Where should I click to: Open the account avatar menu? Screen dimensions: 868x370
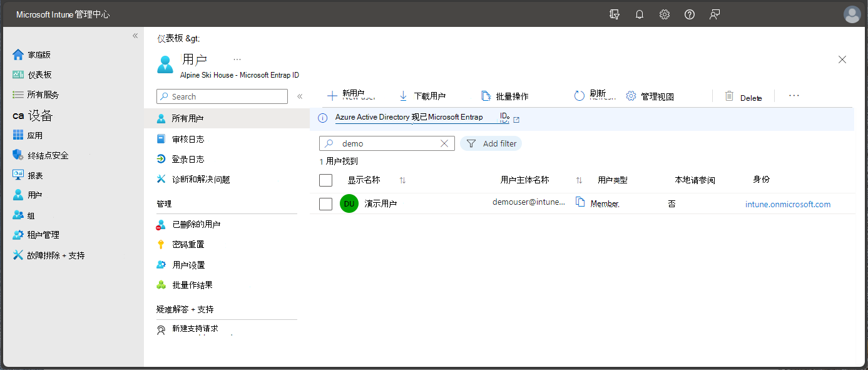pos(852,14)
